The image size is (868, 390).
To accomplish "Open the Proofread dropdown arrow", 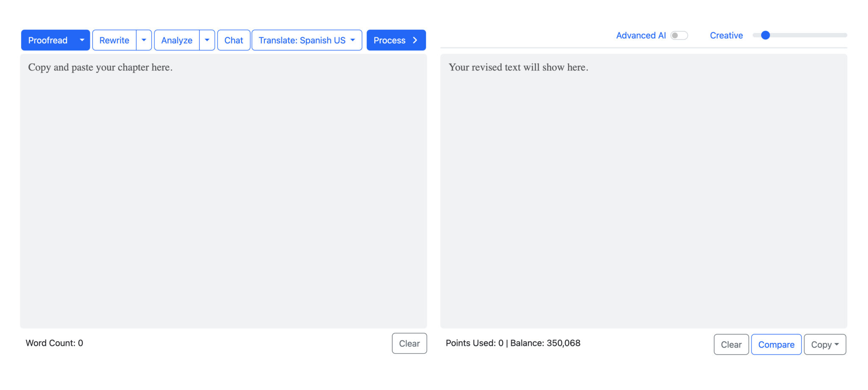I will click(x=82, y=40).
